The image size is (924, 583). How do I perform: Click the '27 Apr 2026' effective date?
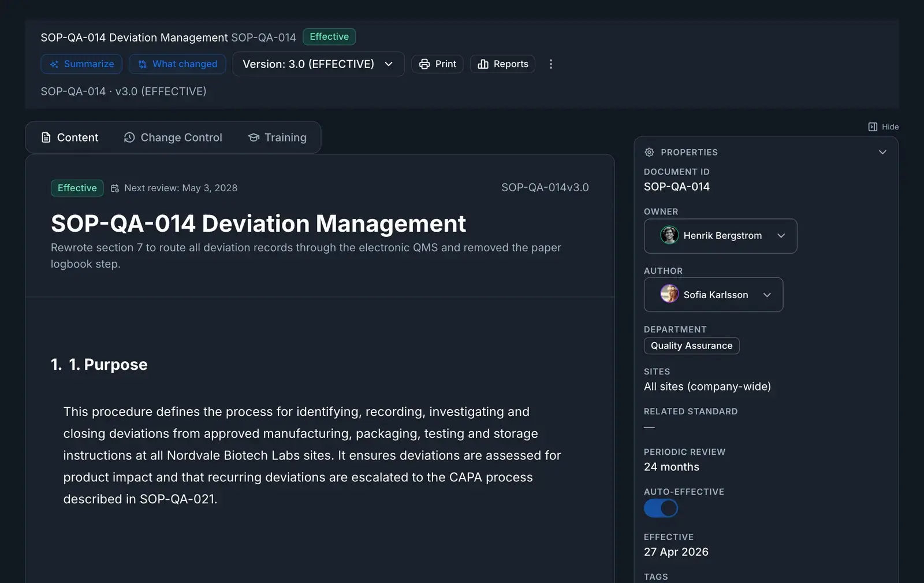pyautogui.click(x=676, y=552)
